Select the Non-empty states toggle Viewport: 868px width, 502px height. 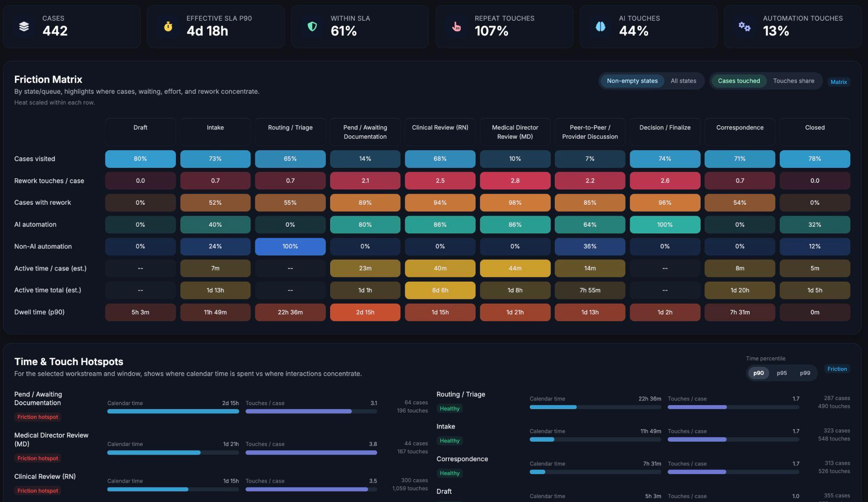(632, 81)
